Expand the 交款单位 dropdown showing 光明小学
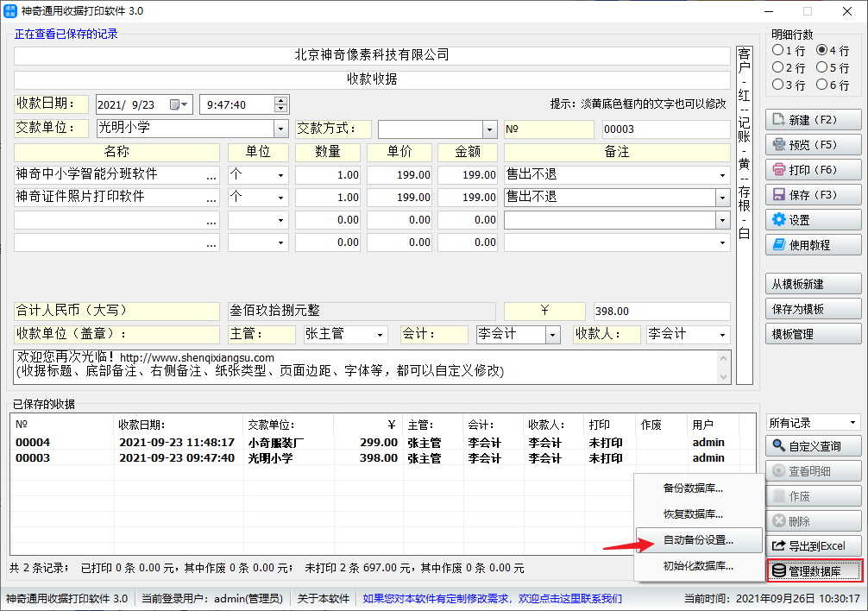This screenshot has width=868, height=611. coord(281,129)
